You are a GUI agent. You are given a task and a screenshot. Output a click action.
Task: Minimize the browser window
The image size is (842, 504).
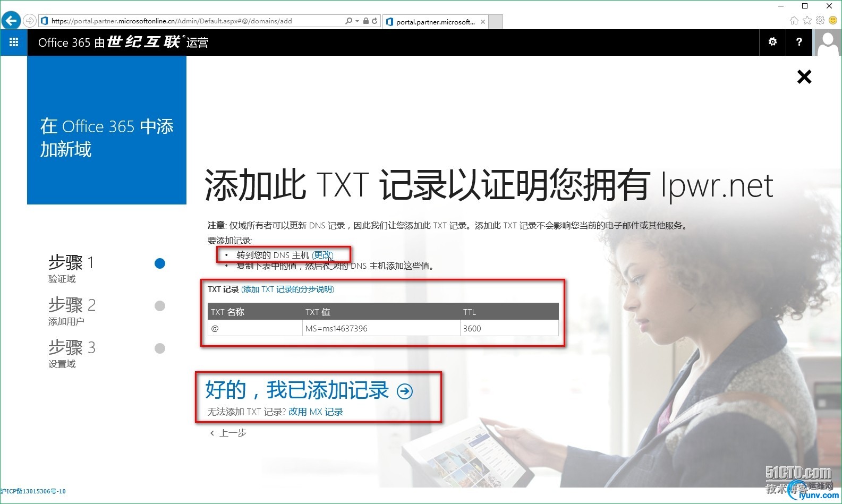(x=781, y=6)
